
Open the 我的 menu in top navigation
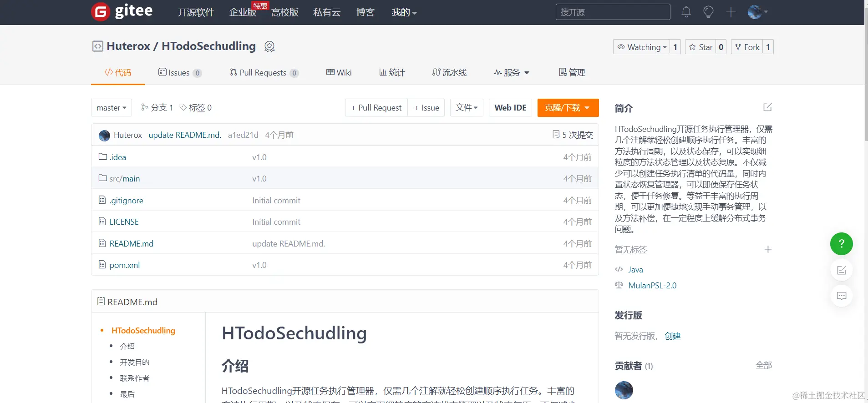[404, 12]
